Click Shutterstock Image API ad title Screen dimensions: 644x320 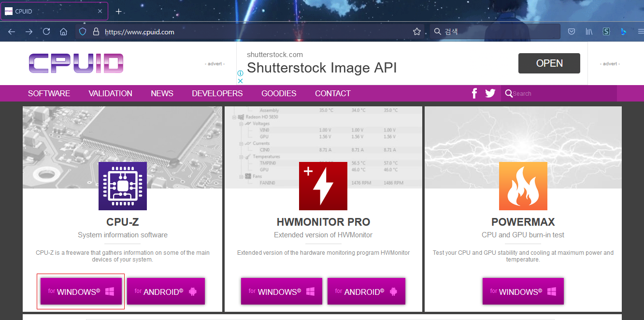click(x=322, y=68)
